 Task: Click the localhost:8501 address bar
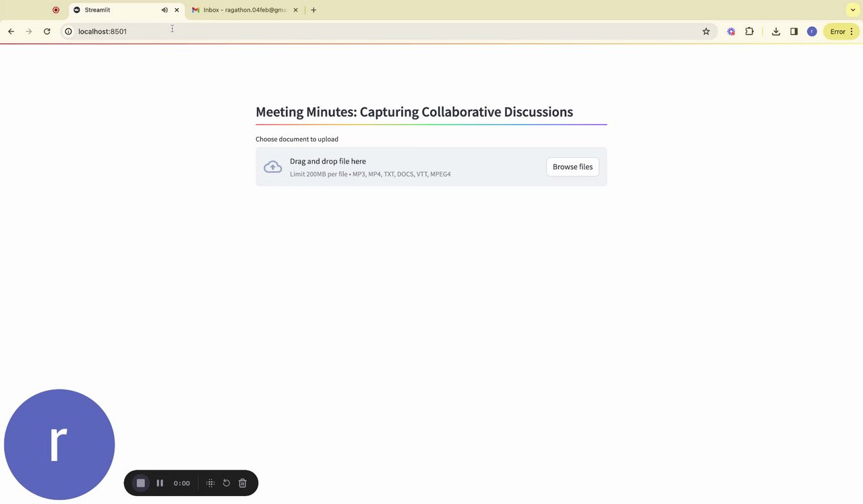[388, 32]
